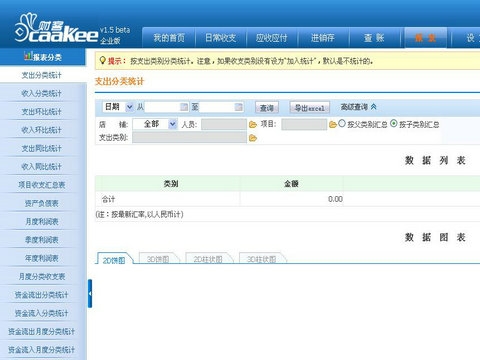Open 月度分类收支表 in the sidebar
480x360 pixels.
pos(42,277)
